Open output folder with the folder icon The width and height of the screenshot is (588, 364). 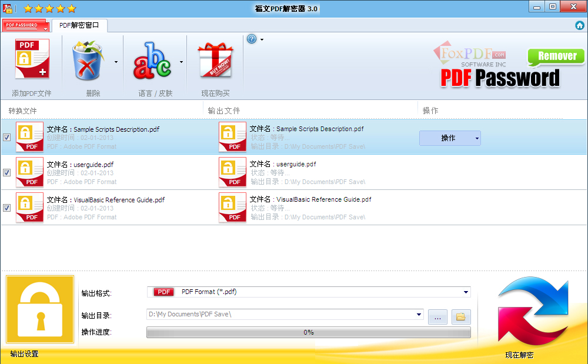click(x=461, y=317)
